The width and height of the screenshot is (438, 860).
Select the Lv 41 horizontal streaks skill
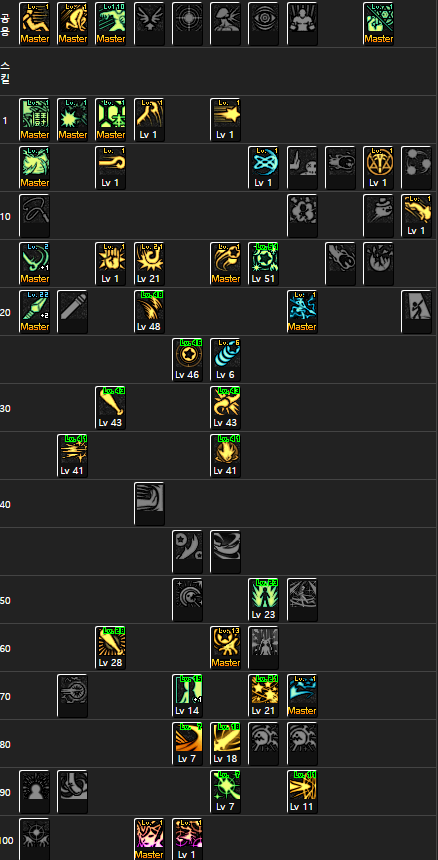tap(72, 456)
